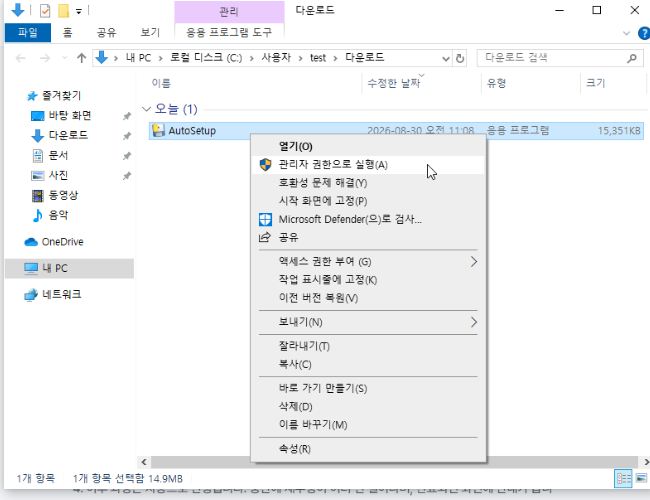
Task: Expand the ribbon with the chevron
Action: point(626,33)
